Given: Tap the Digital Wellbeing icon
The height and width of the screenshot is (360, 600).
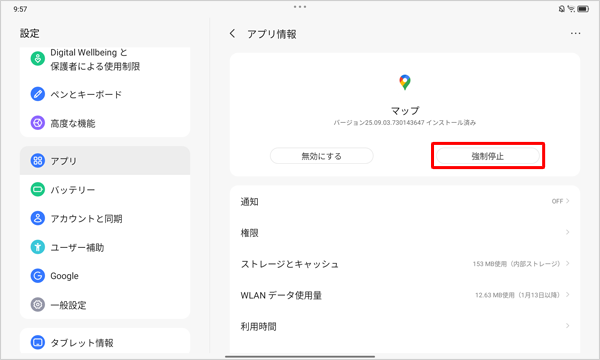Looking at the screenshot, I should [38, 59].
